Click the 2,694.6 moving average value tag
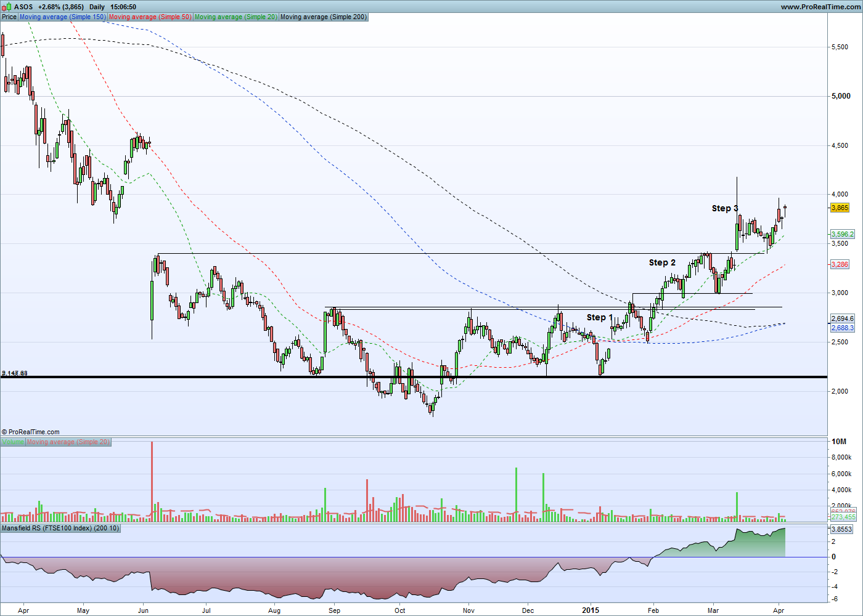863x616 pixels. 843,318
